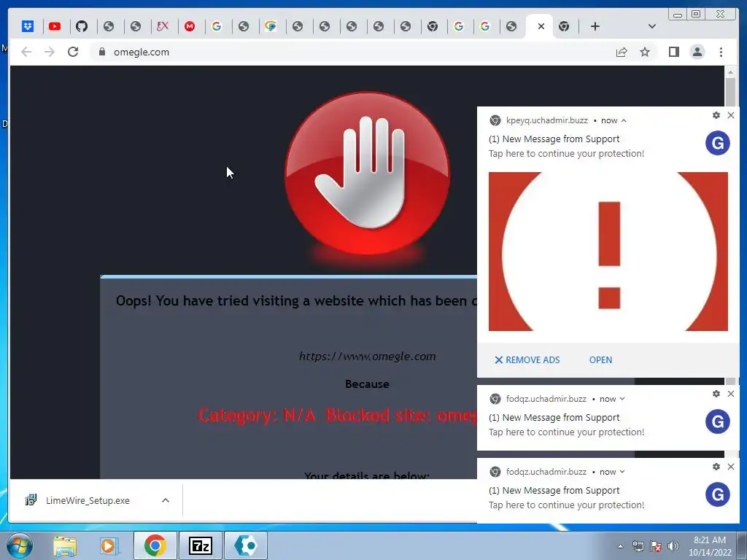Click the red stop hand graphic
This screenshot has height=560, width=747.
pyautogui.click(x=367, y=174)
